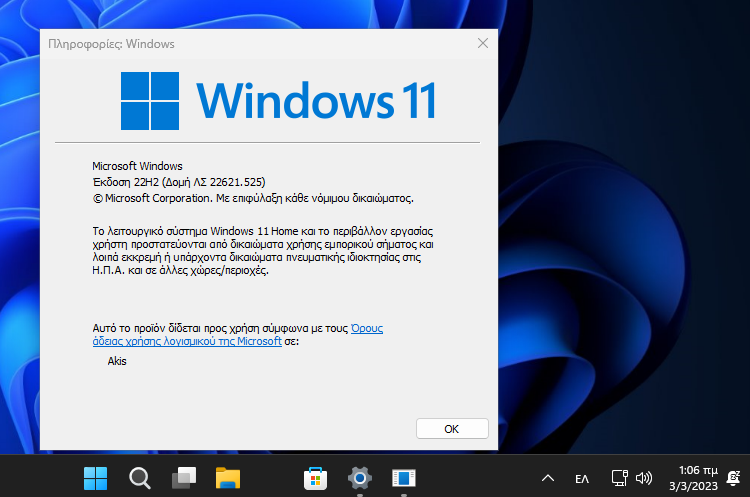Open clock showing 1:06 πμ

coord(698,471)
